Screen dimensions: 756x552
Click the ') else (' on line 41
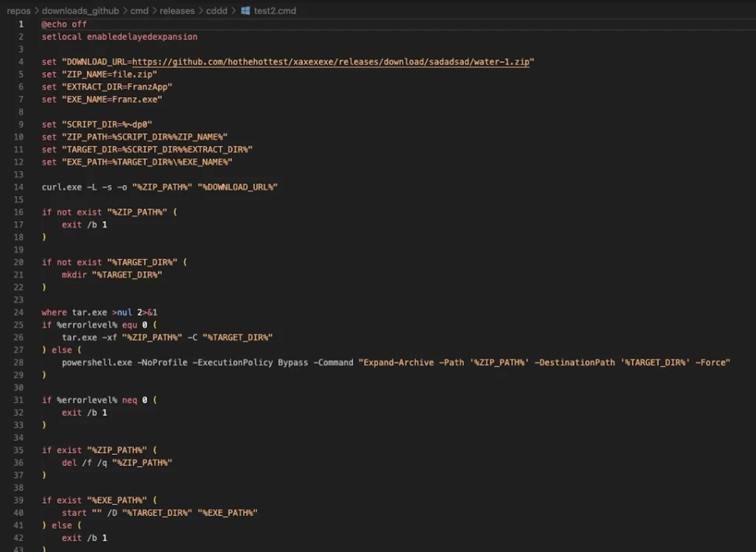click(62, 525)
